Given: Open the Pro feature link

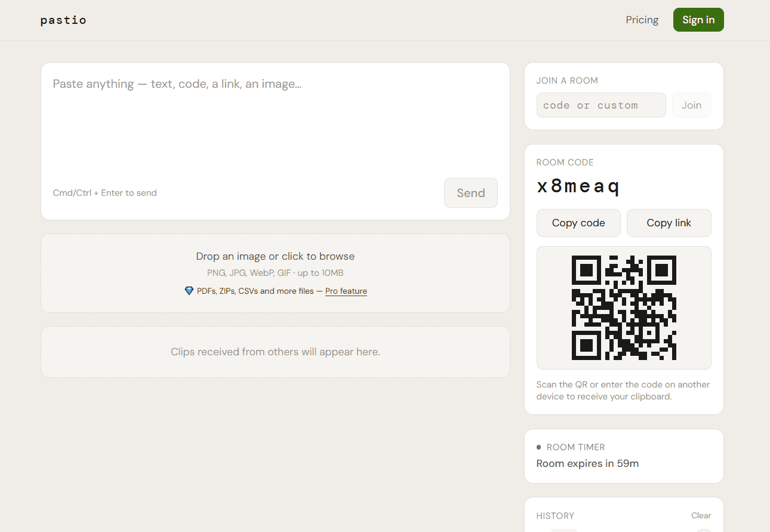Looking at the screenshot, I should (x=346, y=291).
